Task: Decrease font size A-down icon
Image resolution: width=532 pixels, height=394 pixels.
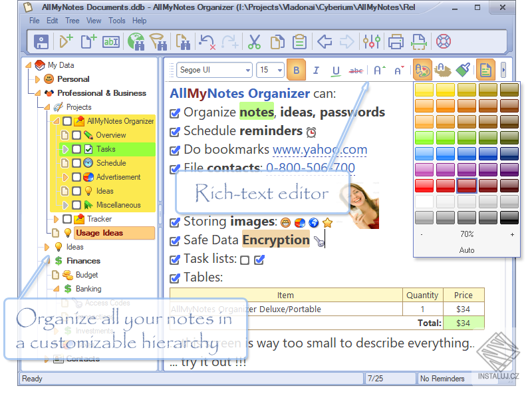Action: [x=399, y=71]
